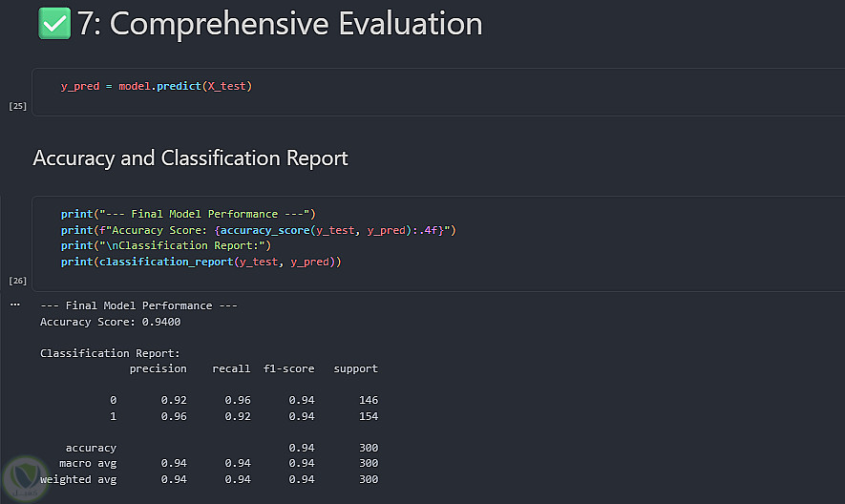Click the "Accuracy Score: 0.9400" output line
This screenshot has width=845, height=504.
tap(110, 322)
